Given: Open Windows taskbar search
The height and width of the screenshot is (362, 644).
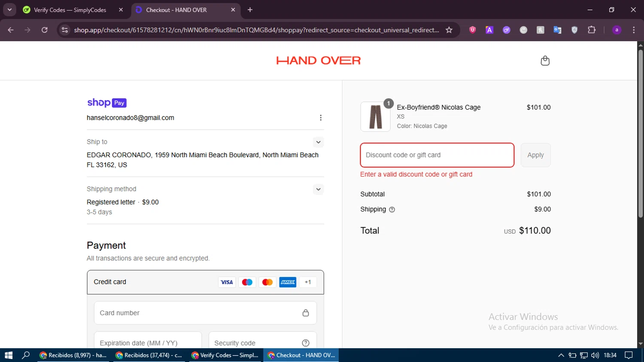Looking at the screenshot, I should (x=26, y=355).
